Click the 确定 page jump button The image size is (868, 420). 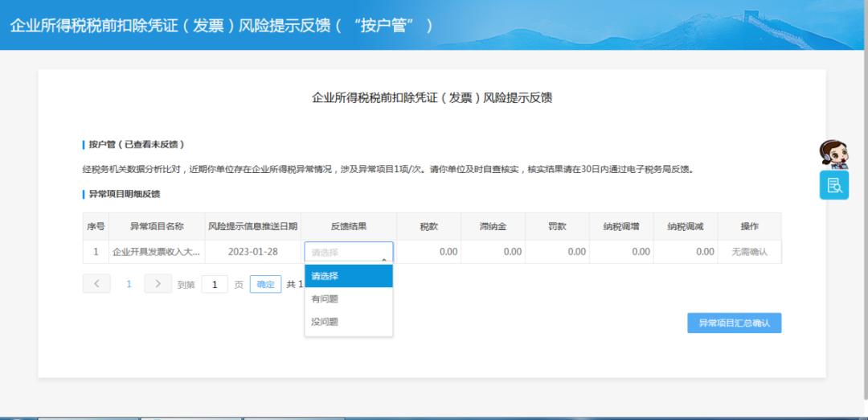266,284
